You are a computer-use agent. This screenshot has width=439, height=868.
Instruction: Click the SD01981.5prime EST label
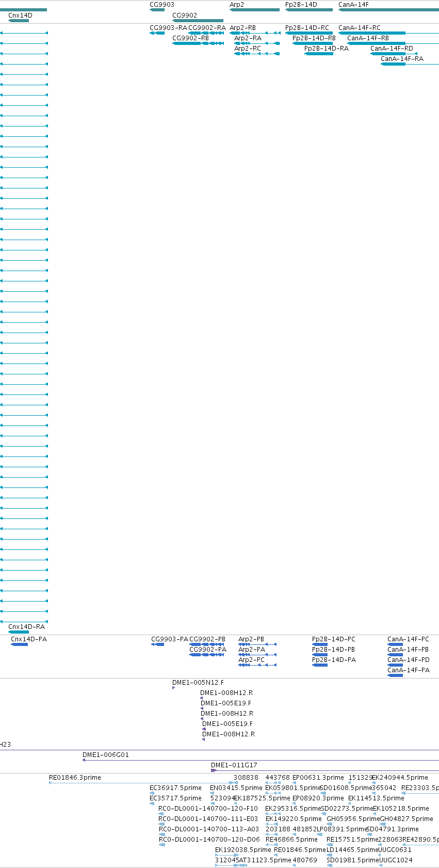353,860
